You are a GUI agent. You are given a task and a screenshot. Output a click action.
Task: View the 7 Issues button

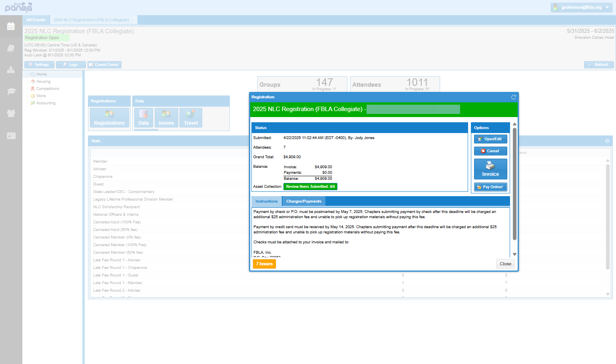(x=264, y=264)
